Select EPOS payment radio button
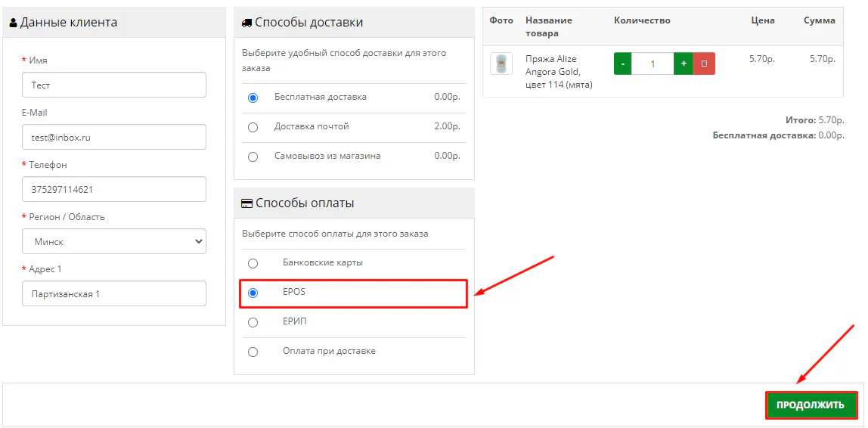Viewport: 868px width, 428px height. [x=253, y=293]
